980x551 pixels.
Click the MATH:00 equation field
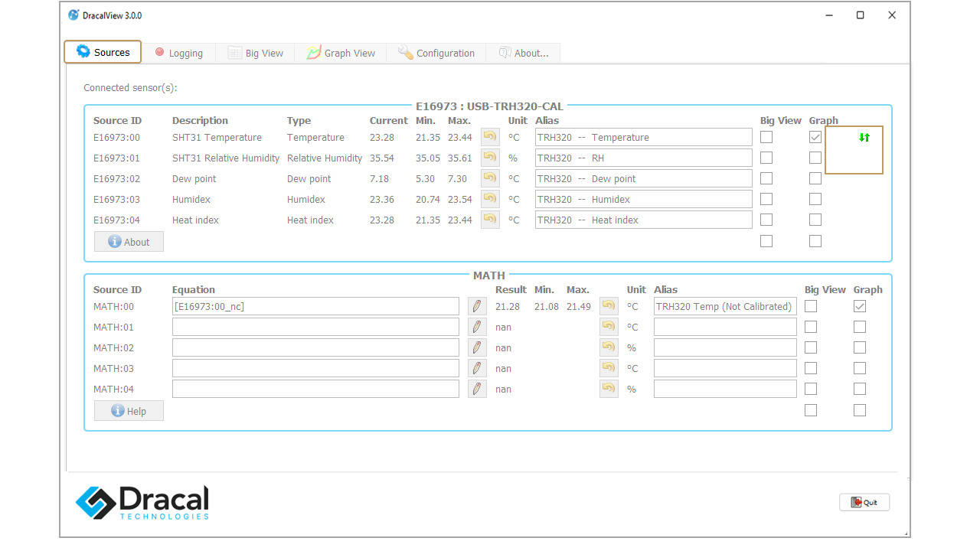click(315, 306)
